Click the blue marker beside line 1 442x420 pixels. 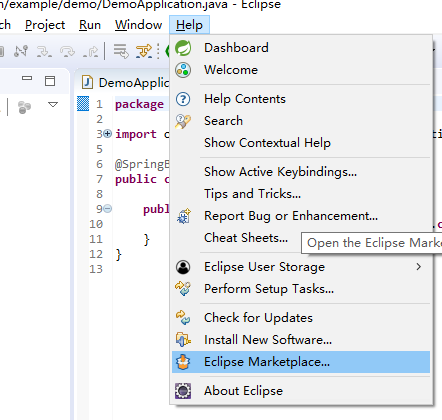(83, 103)
